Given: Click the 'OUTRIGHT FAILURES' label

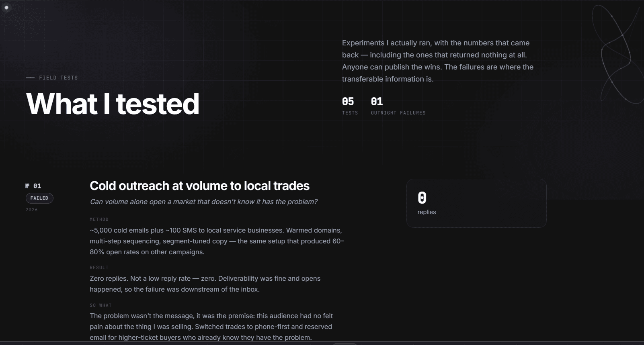Looking at the screenshot, I should point(398,113).
